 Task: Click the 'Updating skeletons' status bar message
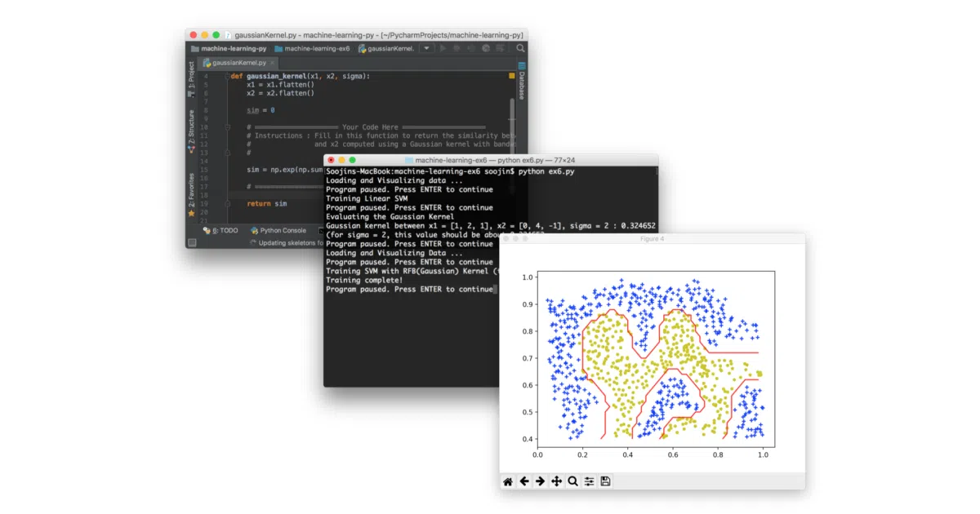click(286, 242)
